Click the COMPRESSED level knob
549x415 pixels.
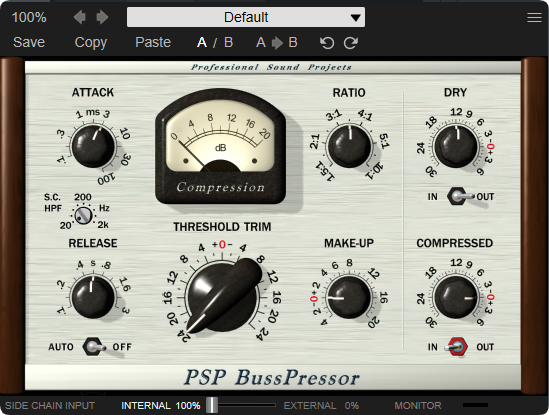point(456,297)
